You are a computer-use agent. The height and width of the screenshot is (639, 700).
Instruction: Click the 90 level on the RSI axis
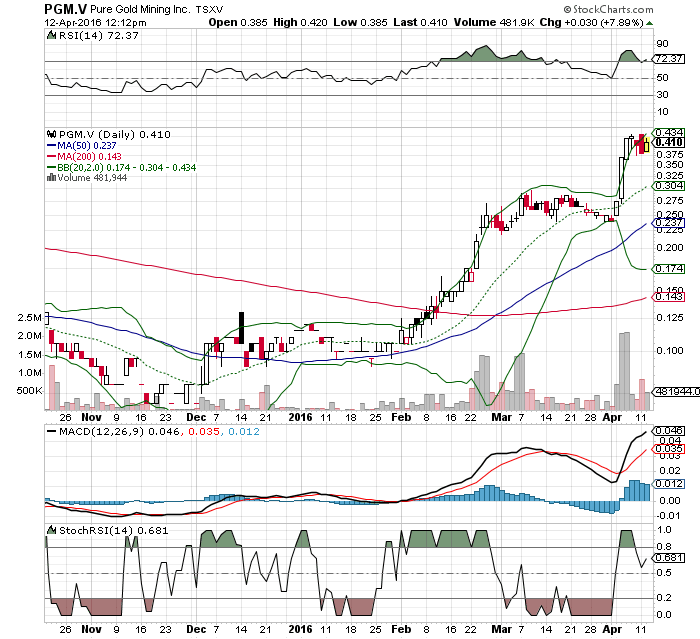[662, 44]
